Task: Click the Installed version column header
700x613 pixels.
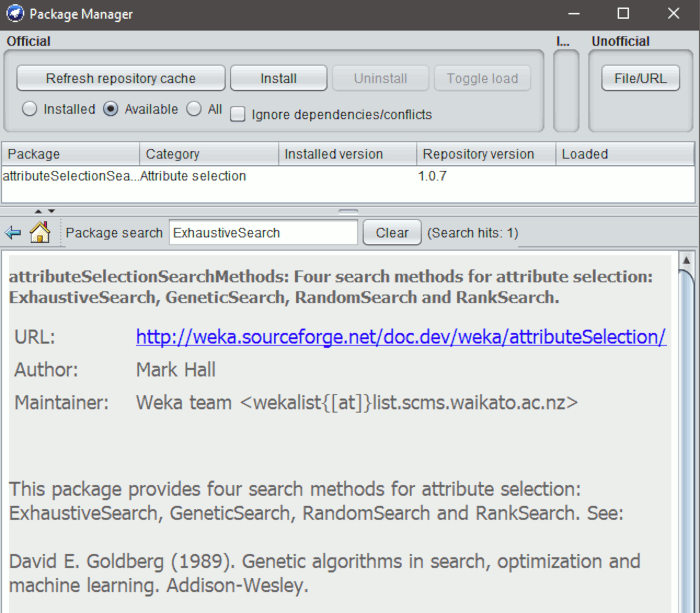Action: [348, 154]
